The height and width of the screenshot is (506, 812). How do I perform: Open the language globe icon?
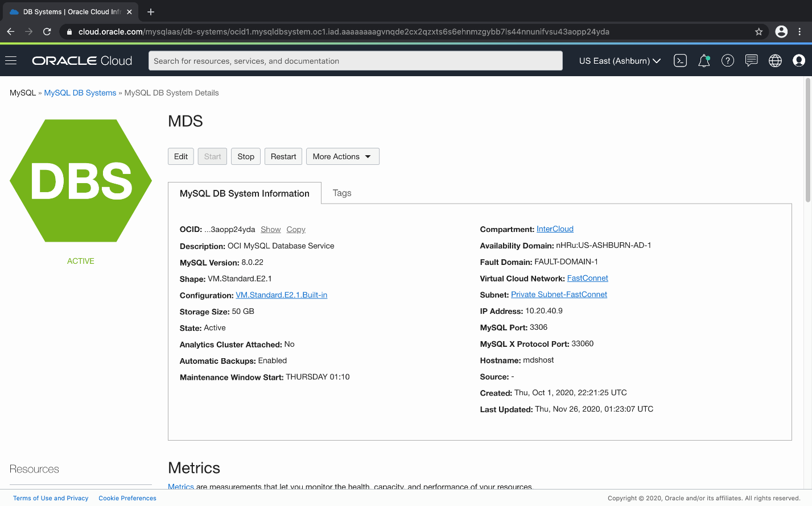click(x=775, y=60)
